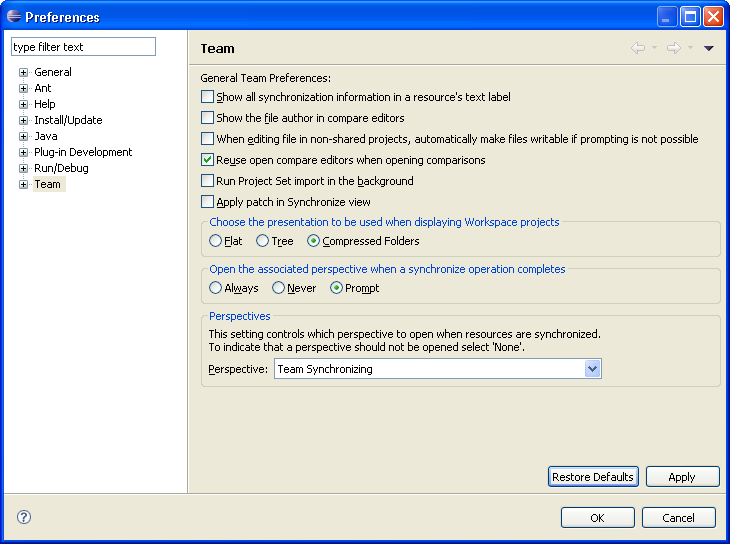Screen dimensions: 730x544
Task: Select Run/Debug preferences category
Action: point(61,168)
